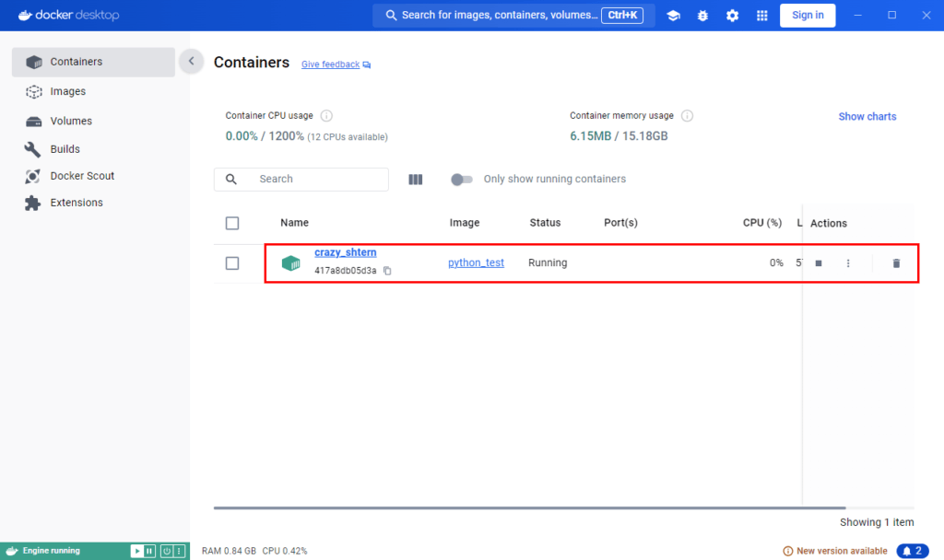Stop the crazy_shtern container
The image size is (944, 560).
818,263
